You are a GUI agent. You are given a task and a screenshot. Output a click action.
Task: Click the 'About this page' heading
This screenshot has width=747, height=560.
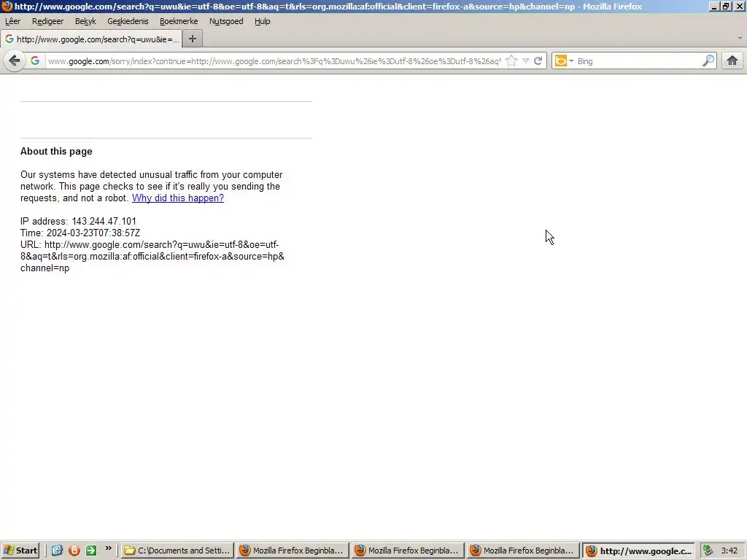[56, 152]
